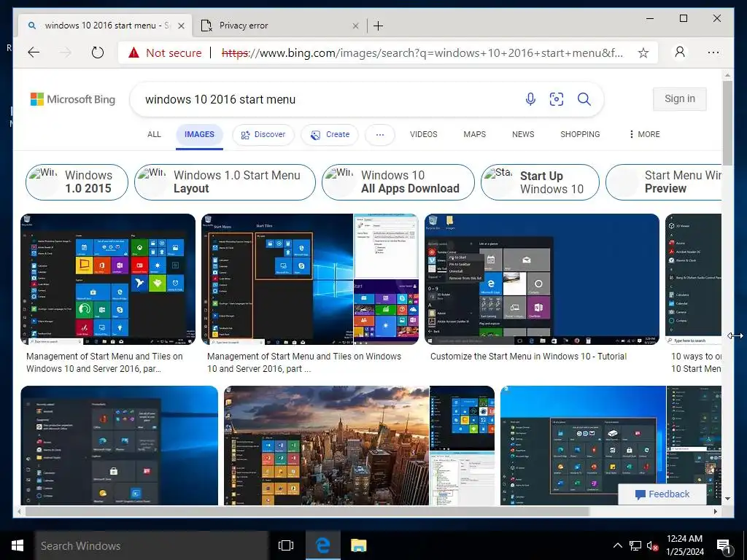Select the SHOPPING search tab
Image resolution: width=747 pixels, height=560 pixels.
point(580,134)
